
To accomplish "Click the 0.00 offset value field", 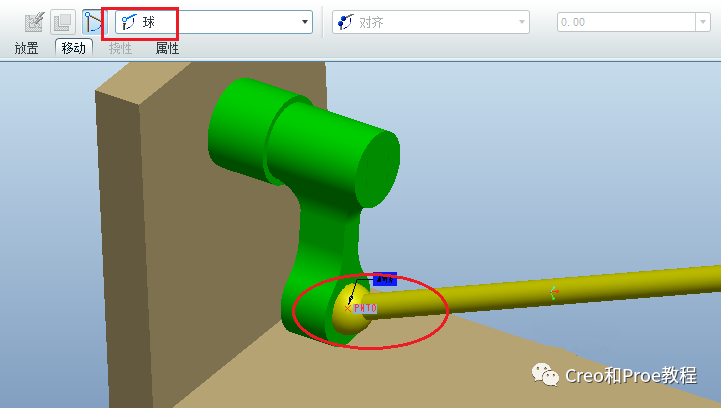I will (x=626, y=22).
